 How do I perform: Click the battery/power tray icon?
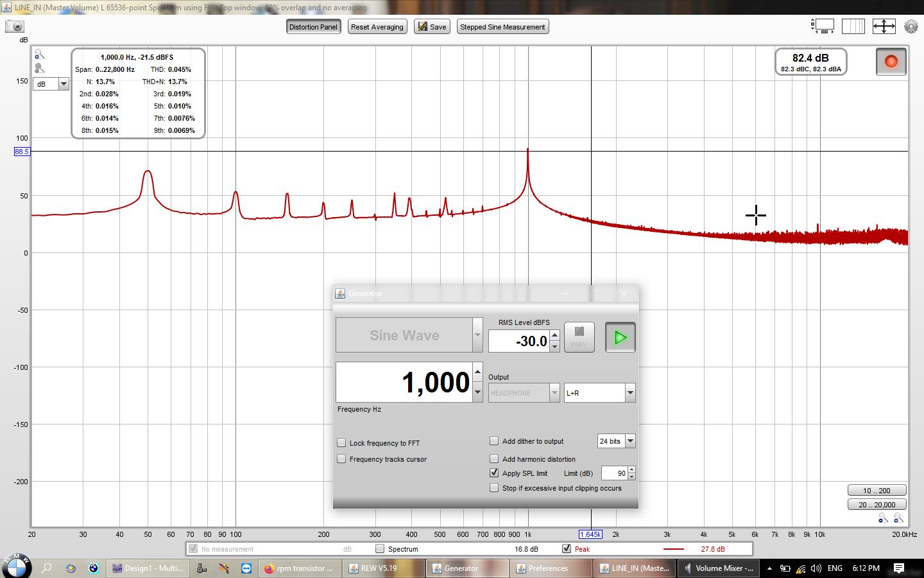pyautogui.click(x=785, y=568)
